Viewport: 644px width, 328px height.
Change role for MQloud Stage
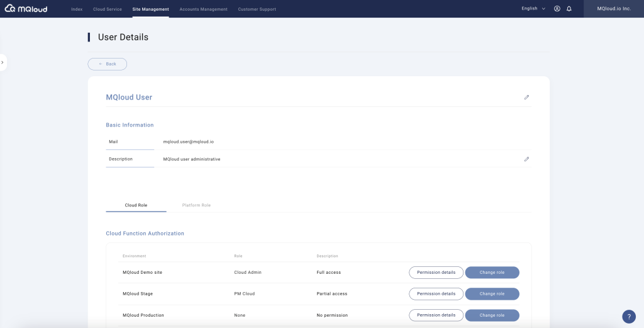coord(492,294)
